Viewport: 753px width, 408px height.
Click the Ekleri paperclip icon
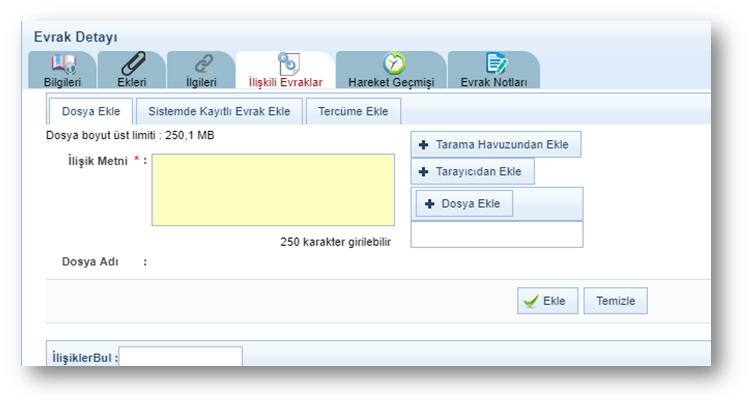pyautogui.click(x=132, y=64)
